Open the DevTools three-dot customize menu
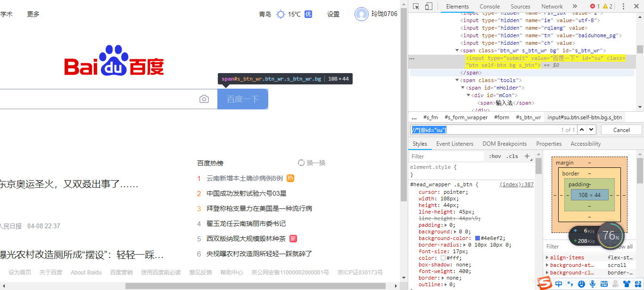 pos(624,6)
